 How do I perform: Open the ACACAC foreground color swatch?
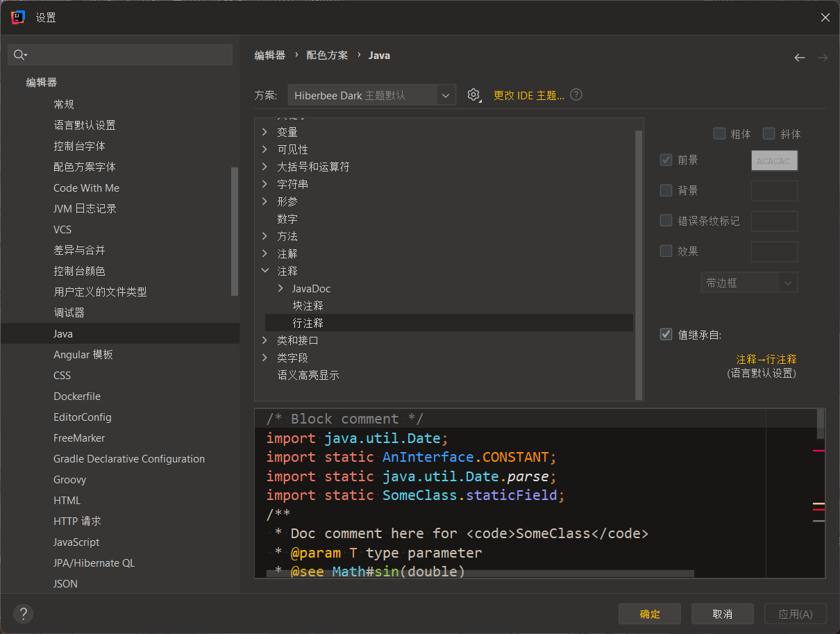tap(774, 160)
